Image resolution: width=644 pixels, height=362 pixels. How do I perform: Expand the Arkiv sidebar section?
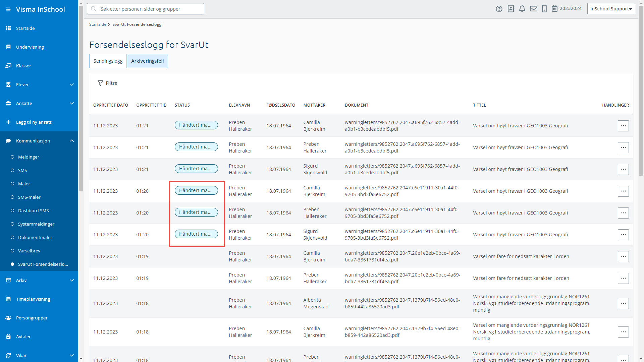pyautogui.click(x=71, y=280)
